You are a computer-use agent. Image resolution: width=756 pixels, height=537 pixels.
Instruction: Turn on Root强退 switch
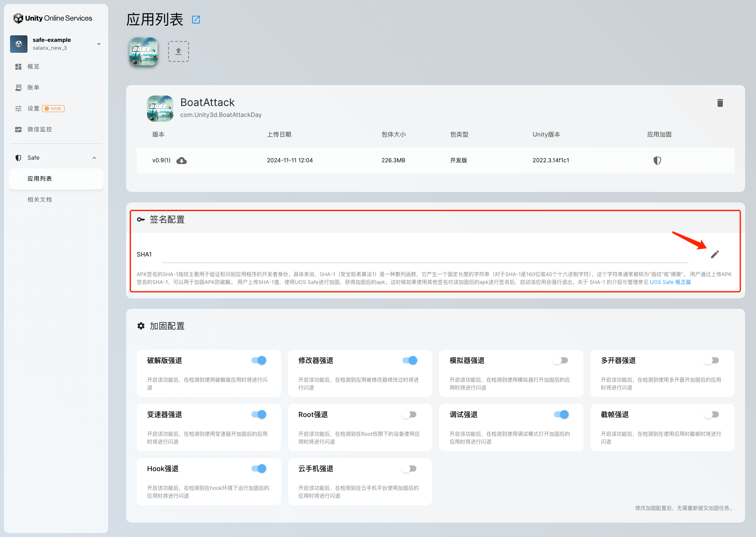coord(409,414)
